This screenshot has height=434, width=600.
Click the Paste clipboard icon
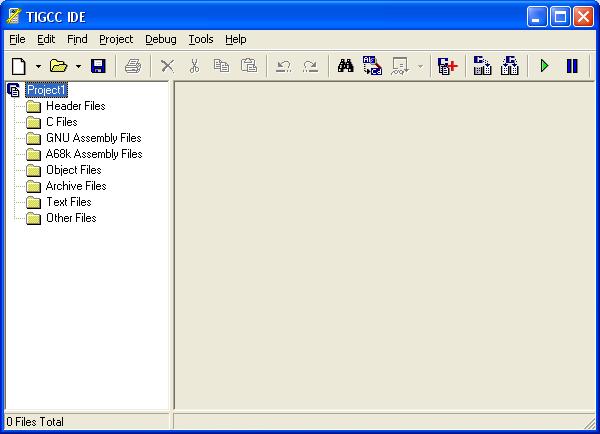tap(249, 66)
